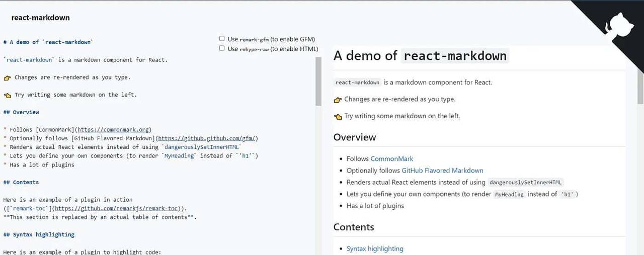Jump to Syntax highlighting from the Contents list
The width and height of the screenshot is (644, 255).
pyautogui.click(x=375, y=248)
